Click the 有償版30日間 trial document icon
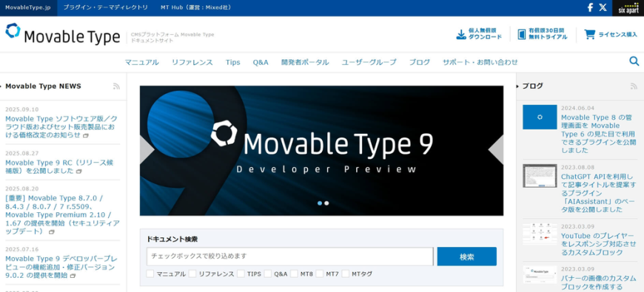Viewport: 644px width, 292px height. click(522, 34)
